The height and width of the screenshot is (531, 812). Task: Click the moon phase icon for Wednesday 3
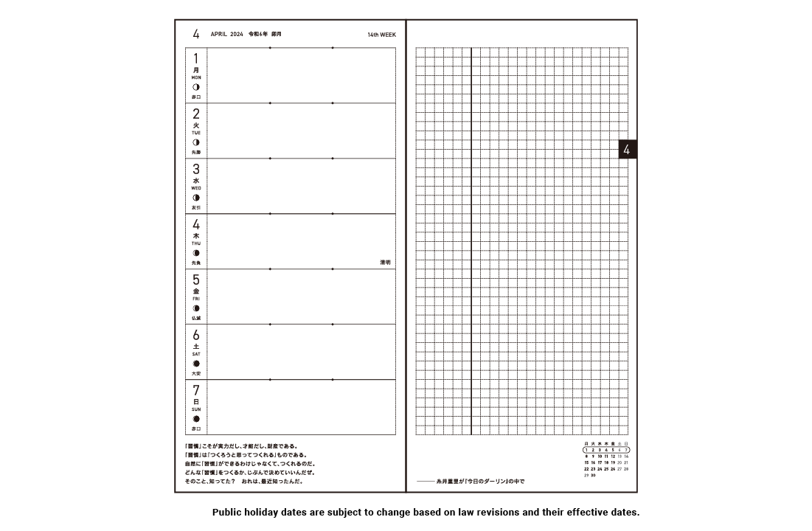pyautogui.click(x=196, y=198)
